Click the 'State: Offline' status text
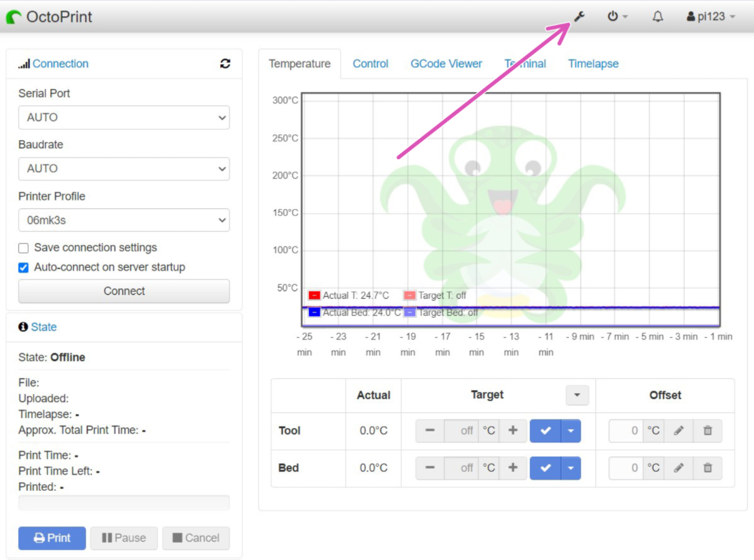The image size is (754, 560). pos(52,358)
